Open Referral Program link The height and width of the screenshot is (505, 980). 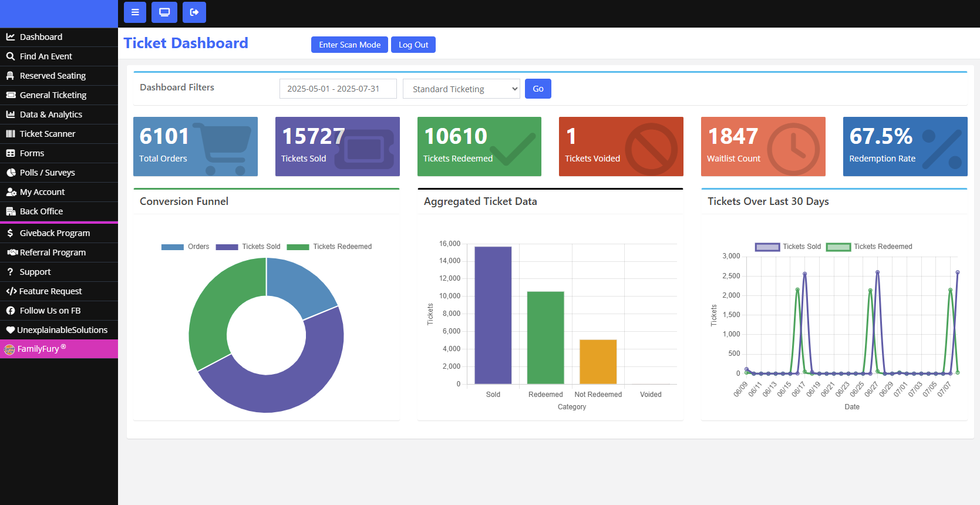coord(59,253)
